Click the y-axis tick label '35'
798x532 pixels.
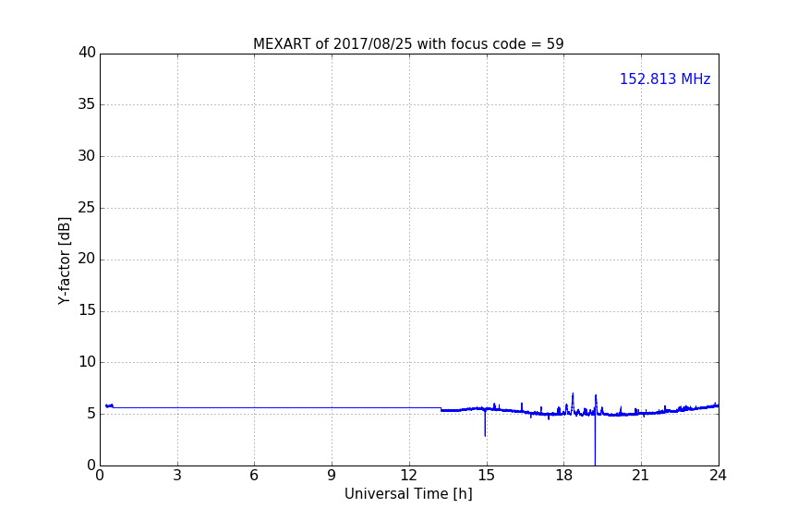pyautogui.click(x=87, y=104)
